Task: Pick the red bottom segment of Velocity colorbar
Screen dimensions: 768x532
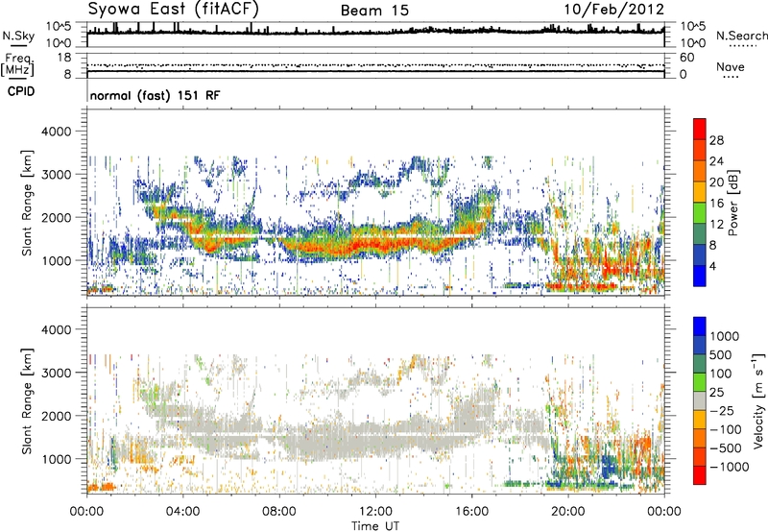Action: (x=700, y=475)
